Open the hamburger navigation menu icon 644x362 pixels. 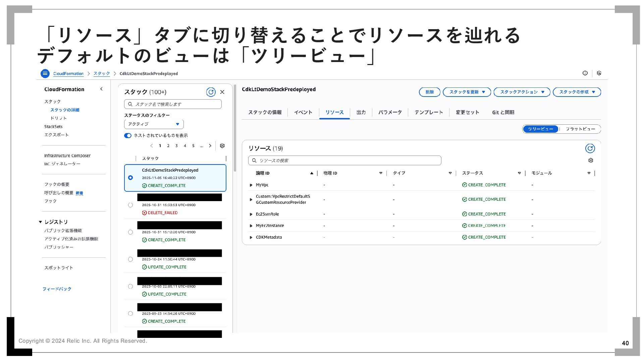(x=45, y=73)
